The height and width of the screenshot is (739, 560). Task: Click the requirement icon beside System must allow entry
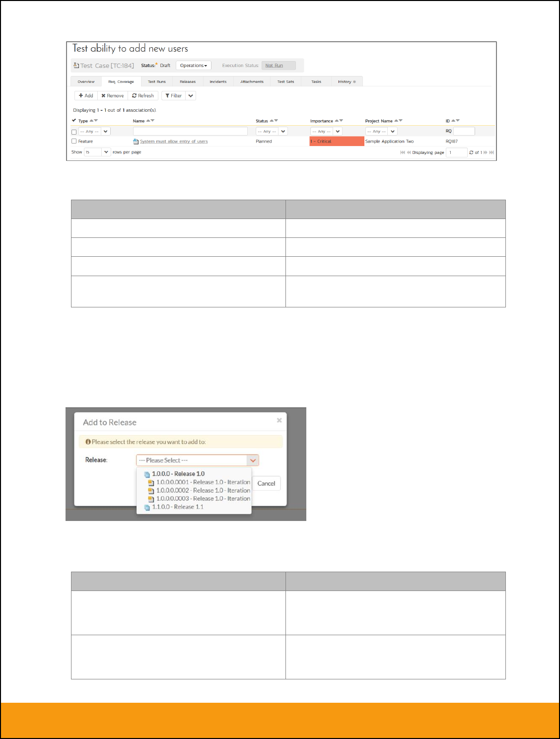[x=136, y=142]
